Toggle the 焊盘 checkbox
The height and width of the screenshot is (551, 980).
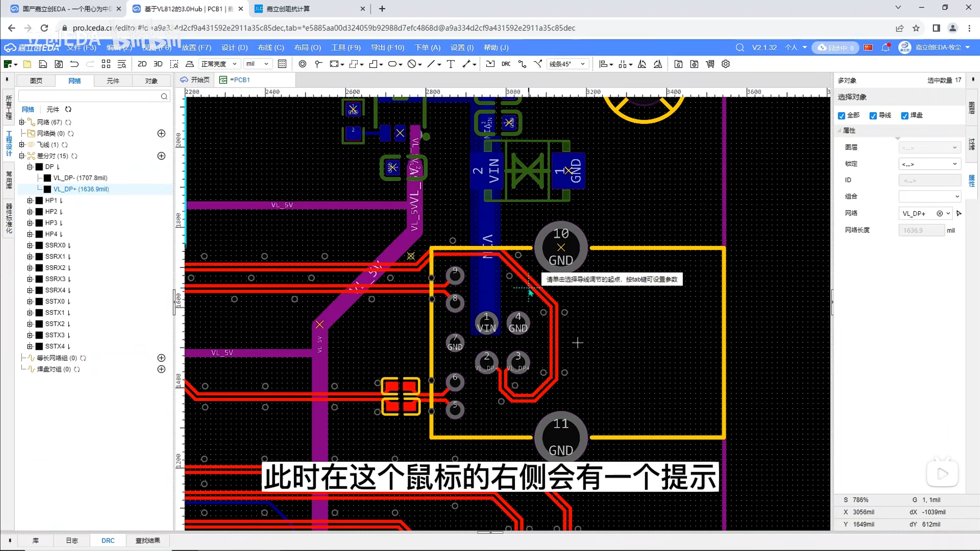point(905,116)
